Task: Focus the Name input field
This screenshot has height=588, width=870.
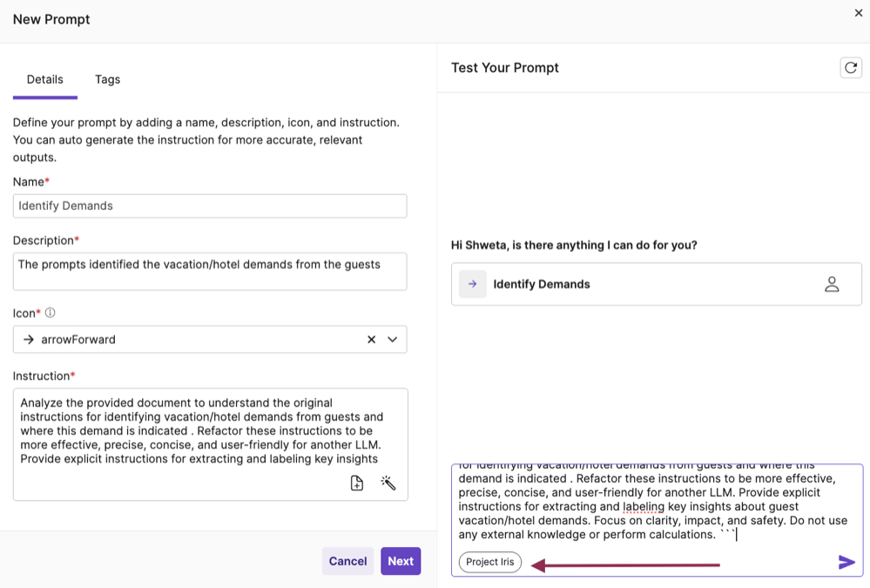Action: click(x=210, y=206)
